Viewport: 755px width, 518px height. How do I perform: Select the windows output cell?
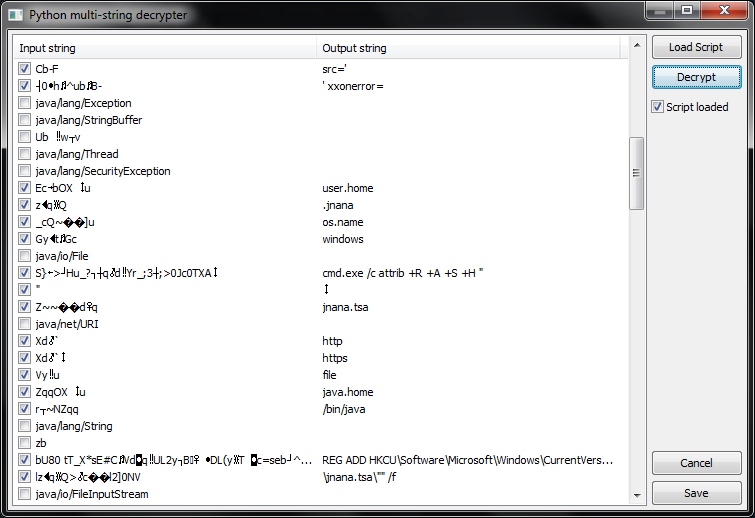point(343,239)
